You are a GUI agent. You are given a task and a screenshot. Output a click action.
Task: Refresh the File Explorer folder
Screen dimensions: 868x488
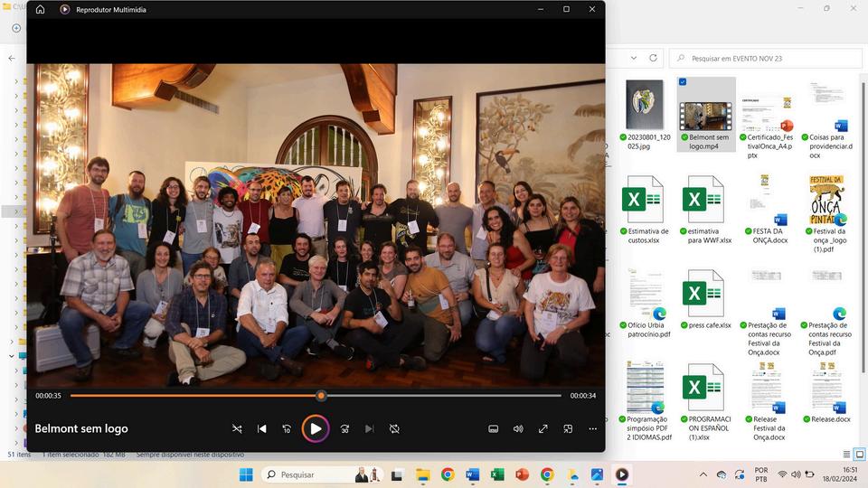[x=653, y=58]
